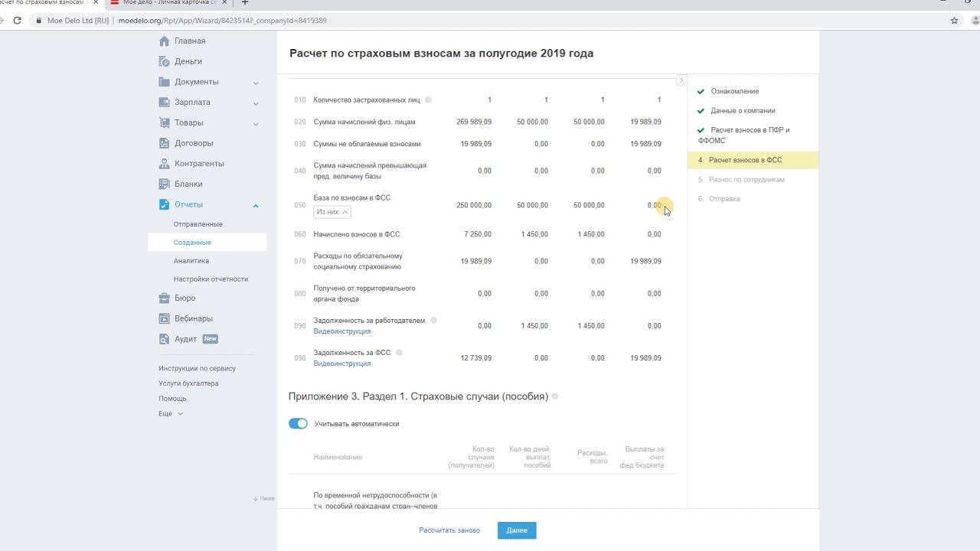Open Главная home icon in sidebar

(164, 41)
